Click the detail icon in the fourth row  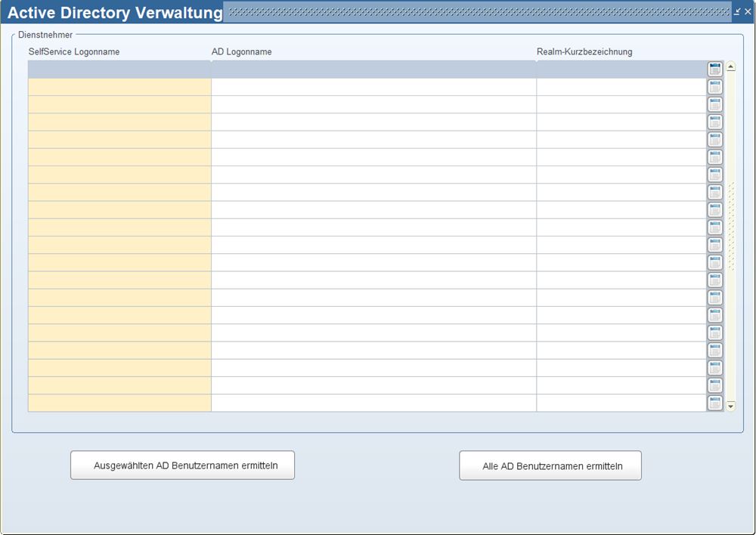point(714,122)
